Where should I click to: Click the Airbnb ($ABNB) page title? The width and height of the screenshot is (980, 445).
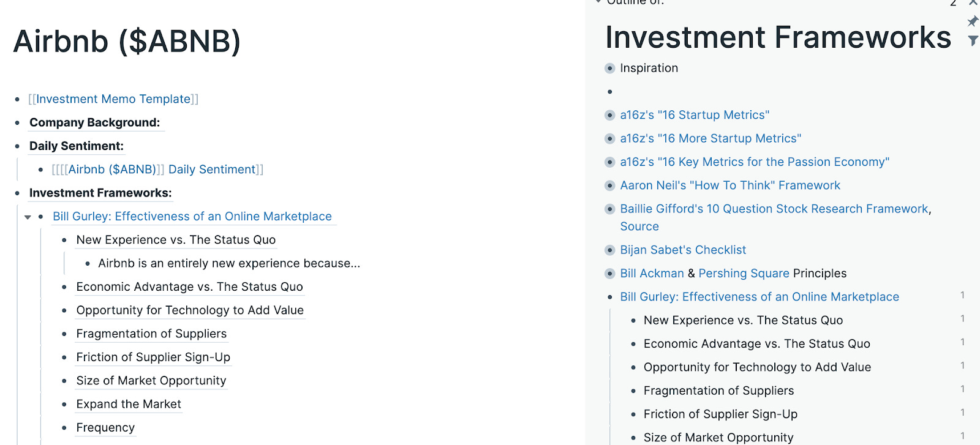click(x=127, y=42)
